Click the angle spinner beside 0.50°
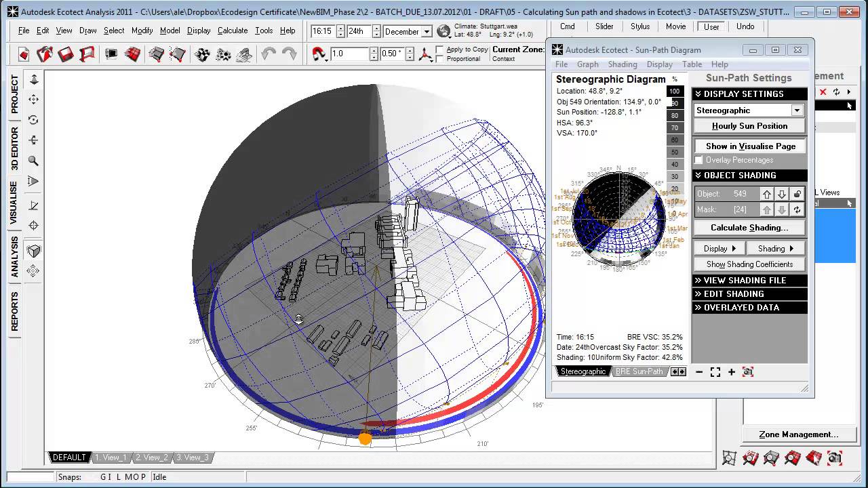868x488 pixels. tap(410, 54)
